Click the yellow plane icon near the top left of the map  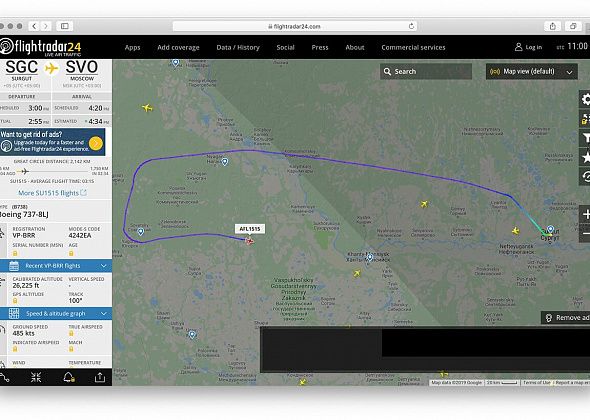tap(147, 108)
